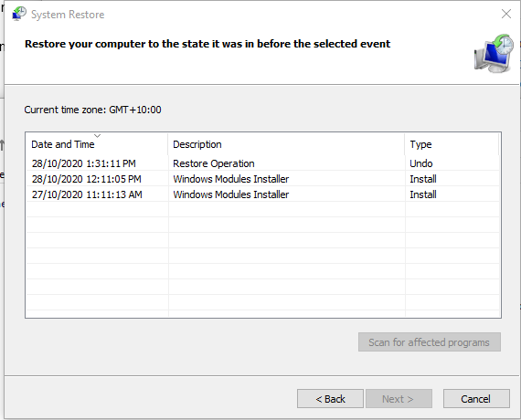Cancel the System Restore wizard
This screenshot has height=420, width=521.
[476, 399]
